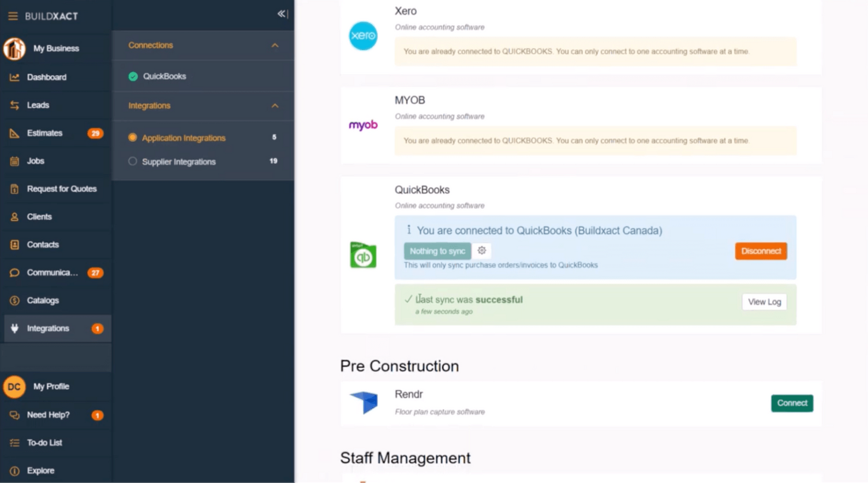
Task: Click the Staff Management heading
Action: click(x=405, y=458)
